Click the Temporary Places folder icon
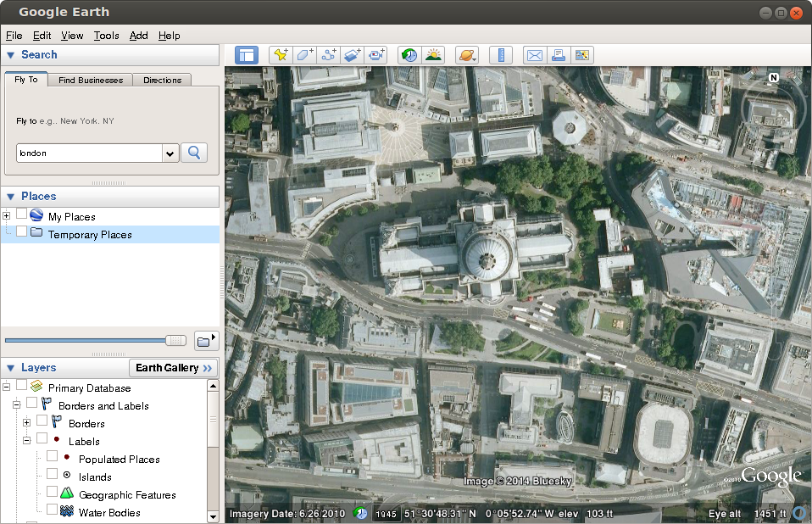This screenshot has height=524, width=812. point(36,232)
